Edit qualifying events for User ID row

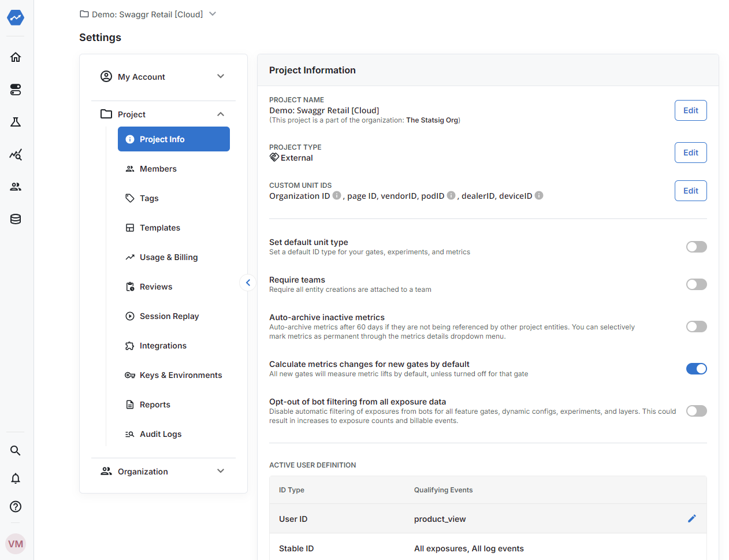691,518
